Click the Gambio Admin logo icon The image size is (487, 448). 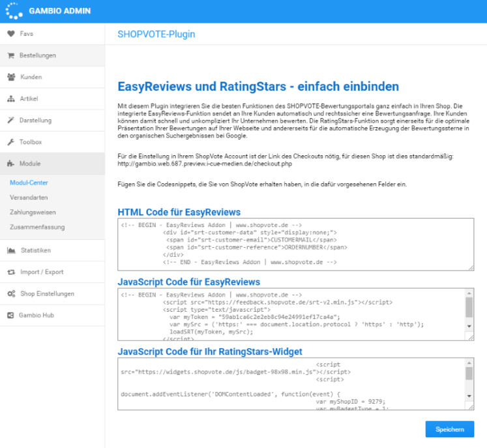pyautogui.click(x=14, y=11)
